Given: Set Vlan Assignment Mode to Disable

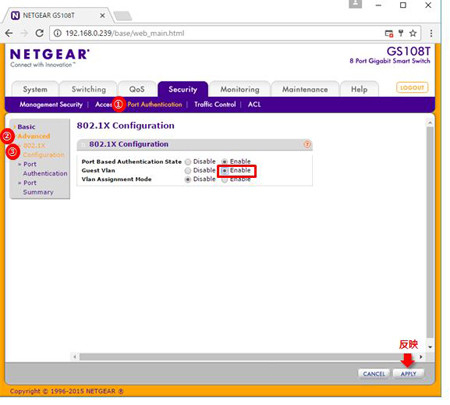Looking at the screenshot, I should coord(188,179).
